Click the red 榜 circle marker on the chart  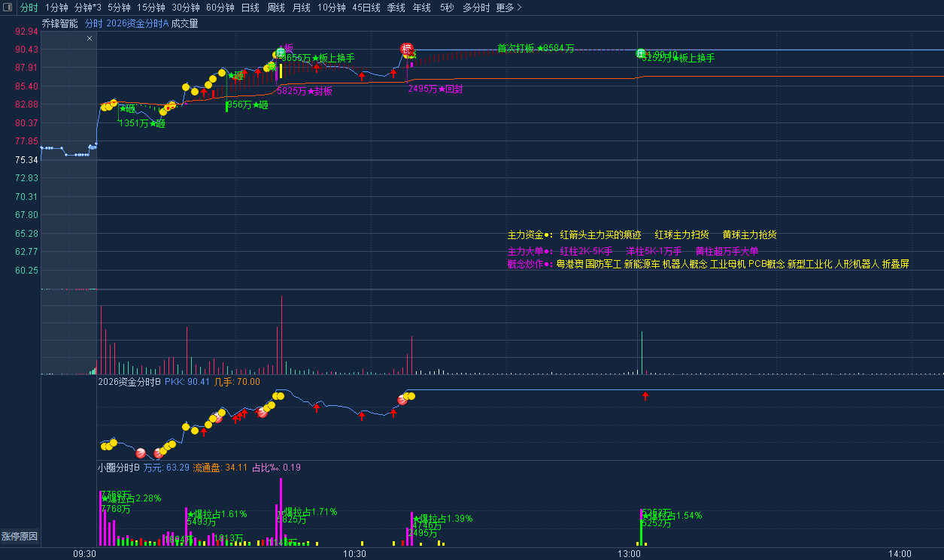click(x=408, y=50)
